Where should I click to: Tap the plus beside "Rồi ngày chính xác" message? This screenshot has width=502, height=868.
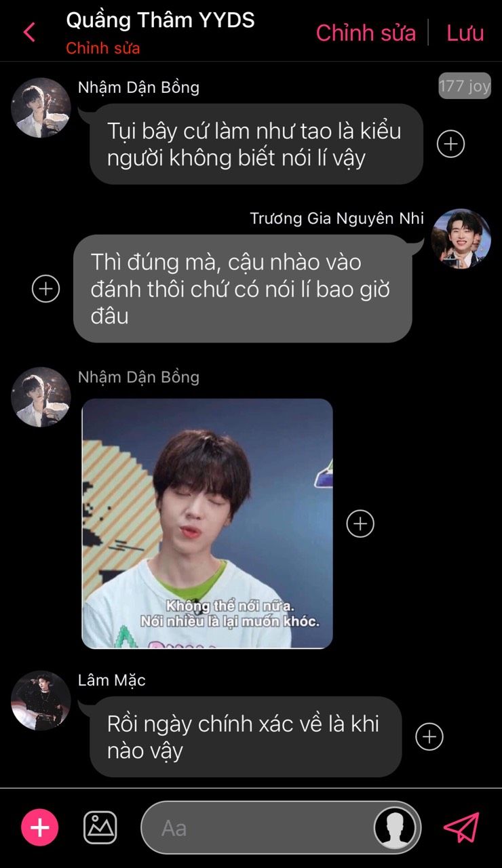(429, 737)
